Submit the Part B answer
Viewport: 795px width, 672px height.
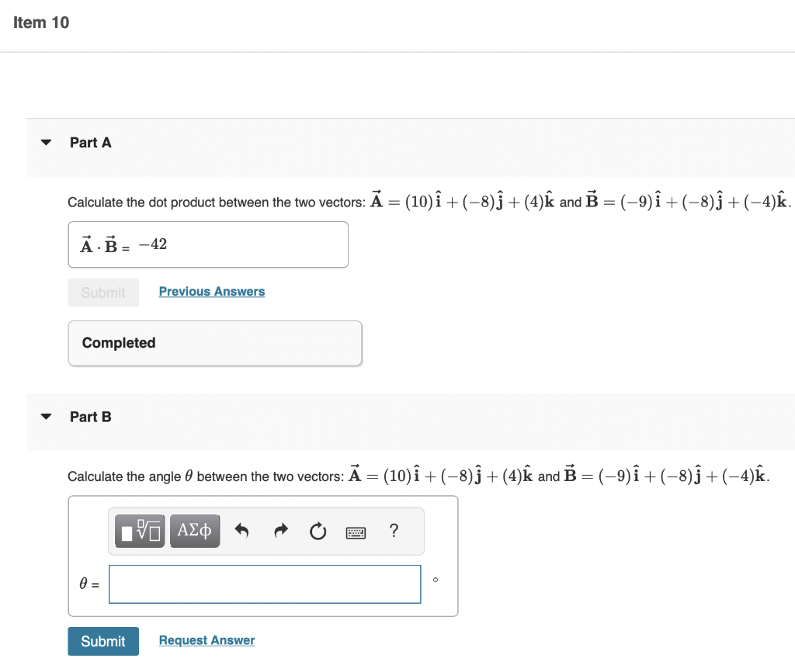coord(103,641)
